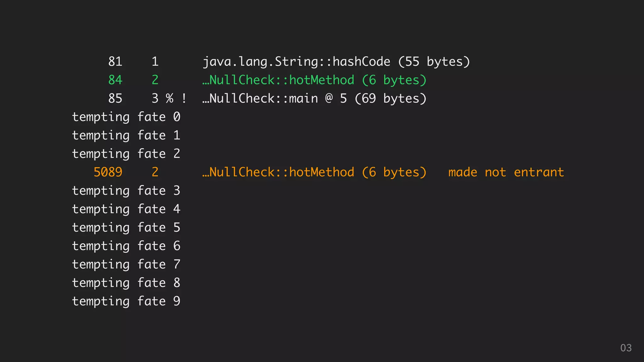Click the 'tempting fate 4' line
Screen dimensions: 644x362
(x=126, y=209)
